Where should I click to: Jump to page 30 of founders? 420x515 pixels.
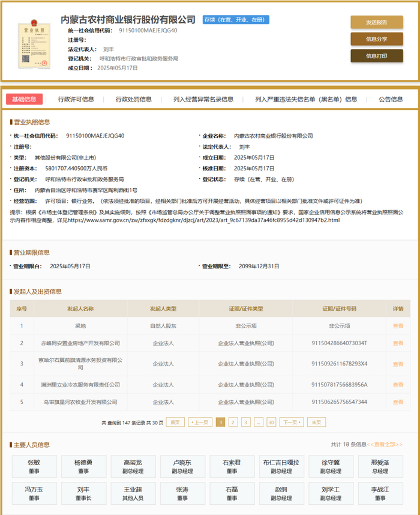click(x=271, y=423)
